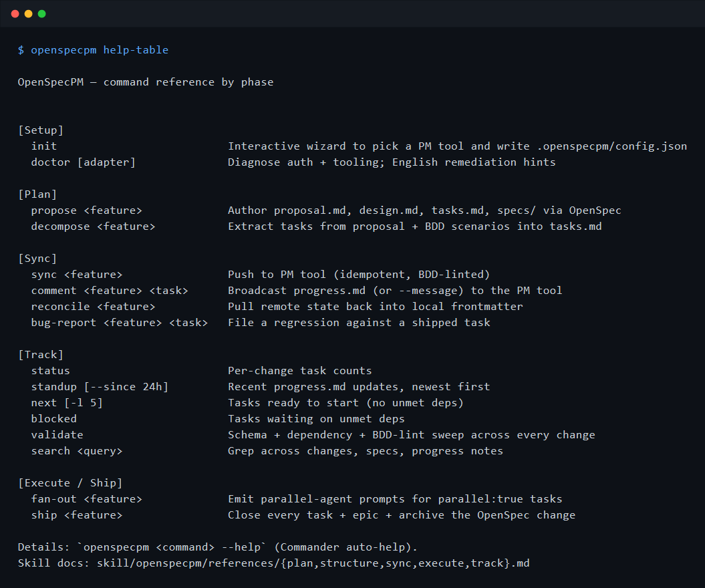Select the [Execute / Ship] section header
The height and width of the screenshot is (588, 705).
click(70, 483)
